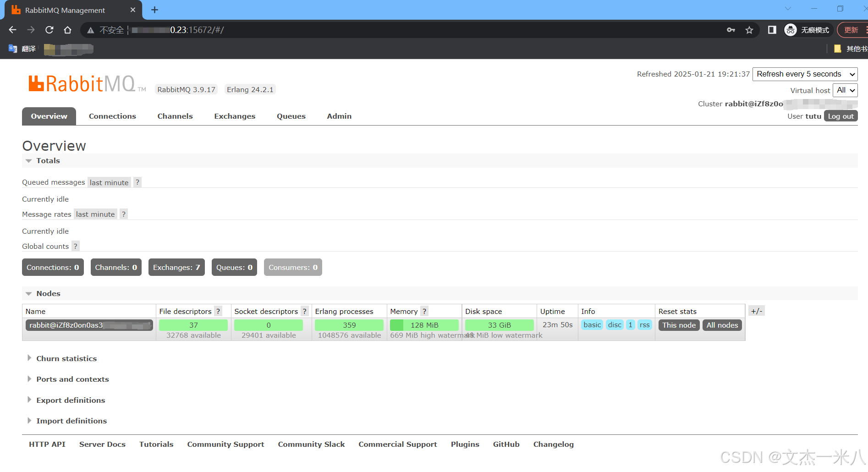Screen dimensions: 868x472
Task: Toggle the browser side panel icon
Action: point(772,30)
